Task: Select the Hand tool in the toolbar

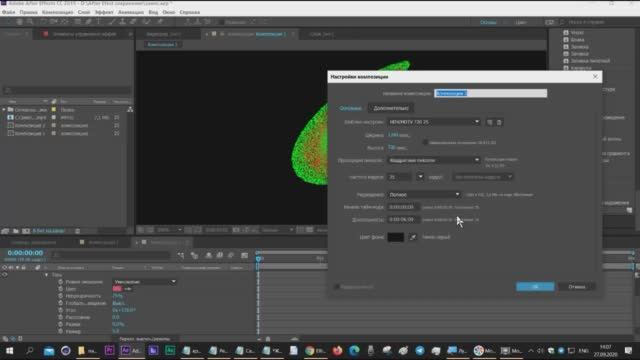Action: 19,22
